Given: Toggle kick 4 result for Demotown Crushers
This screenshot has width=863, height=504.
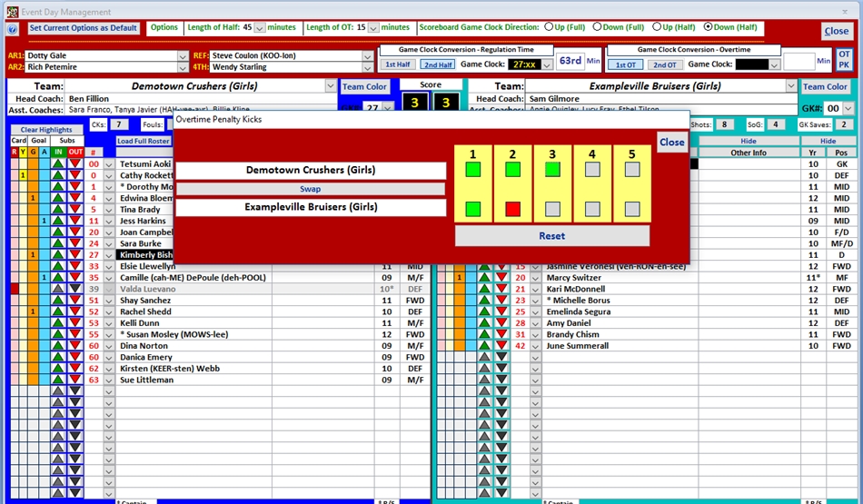Looking at the screenshot, I should [592, 170].
